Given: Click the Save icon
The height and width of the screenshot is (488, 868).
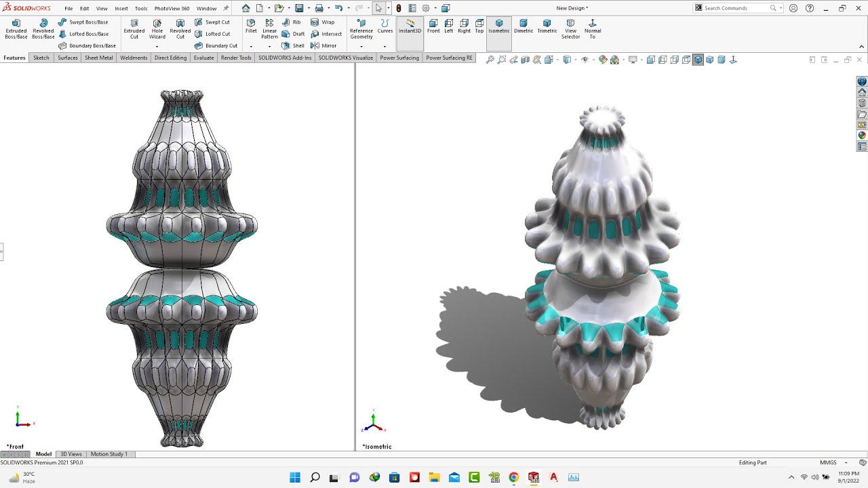Looking at the screenshot, I should pos(298,8).
